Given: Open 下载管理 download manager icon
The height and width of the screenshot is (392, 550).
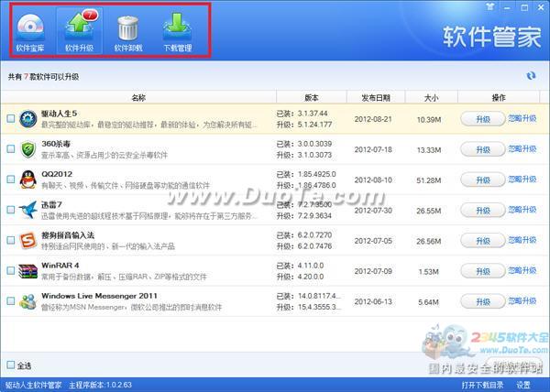Looking at the screenshot, I should [178, 32].
